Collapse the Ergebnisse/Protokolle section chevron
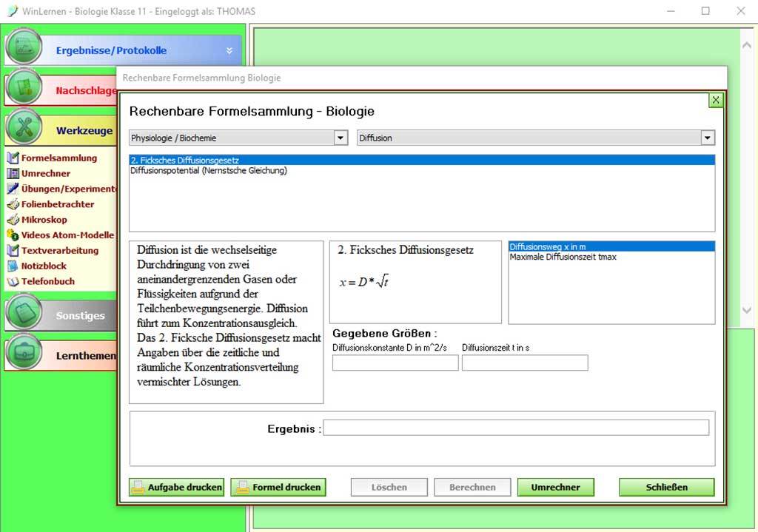758x532 pixels. coord(229,51)
